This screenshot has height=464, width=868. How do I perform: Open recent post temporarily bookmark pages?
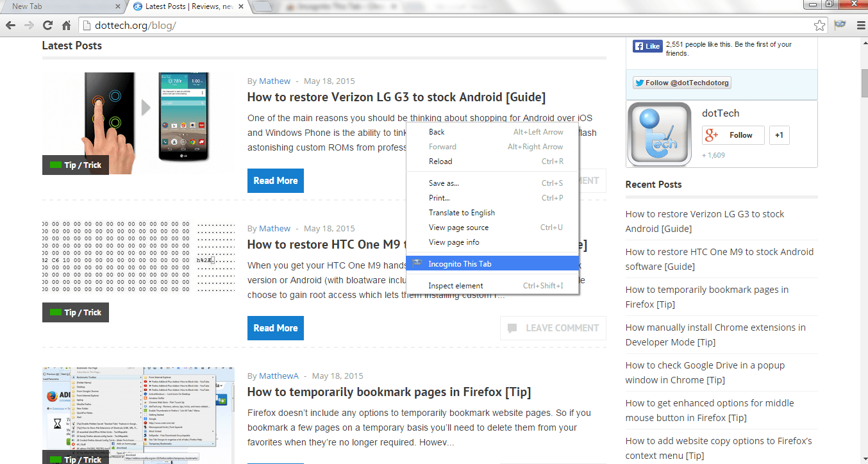tap(707, 297)
